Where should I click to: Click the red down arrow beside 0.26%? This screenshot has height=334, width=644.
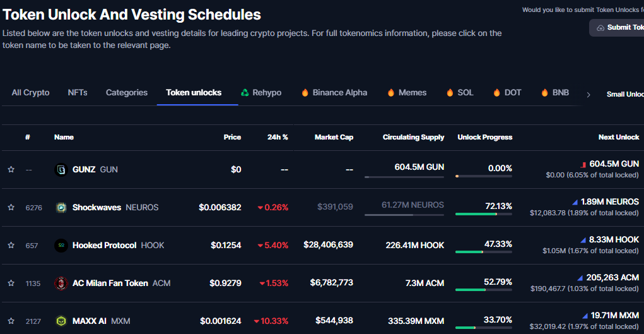260,208
